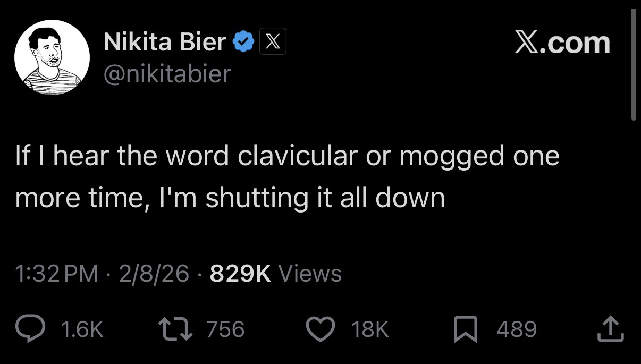Click the X.com logo watermark
This screenshot has width=641, height=364.
click(562, 43)
